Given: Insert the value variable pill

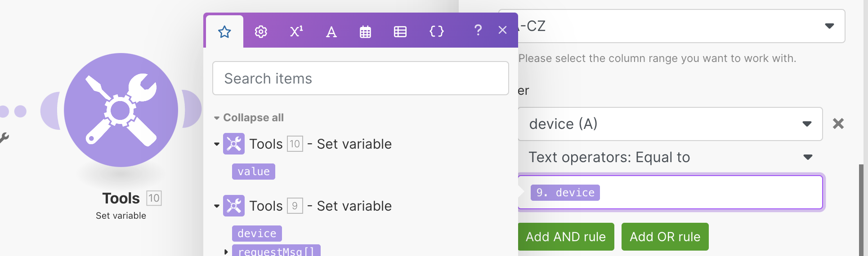Looking at the screenshot, I should point(254,172).
